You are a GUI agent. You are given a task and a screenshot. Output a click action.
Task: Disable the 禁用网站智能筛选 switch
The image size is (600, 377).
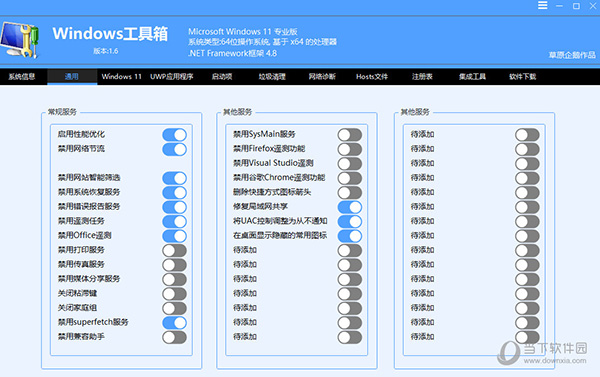pos(174,178)
